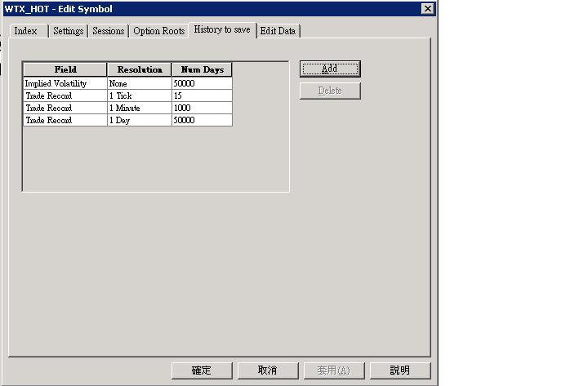The width and height of the screenshot is (588, 386).
Task: Close the Edit Symbol dialog
Action: [427, 9]
